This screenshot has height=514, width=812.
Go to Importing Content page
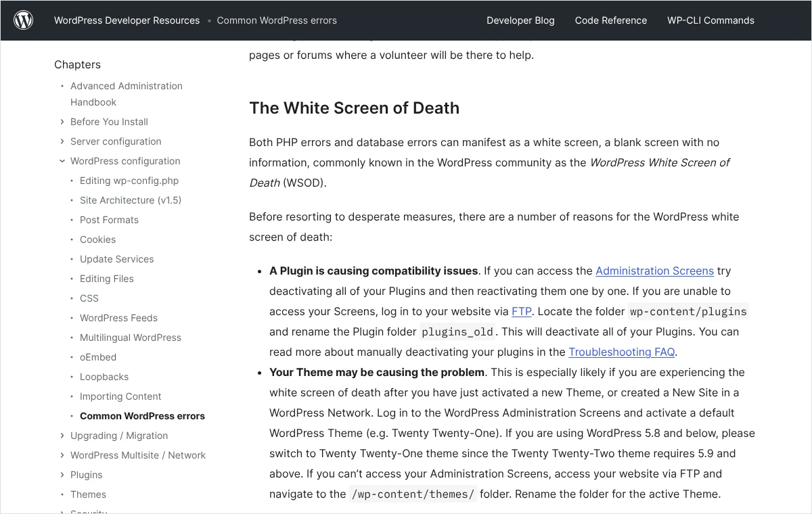pyautogui.click(x=120, y=396)
